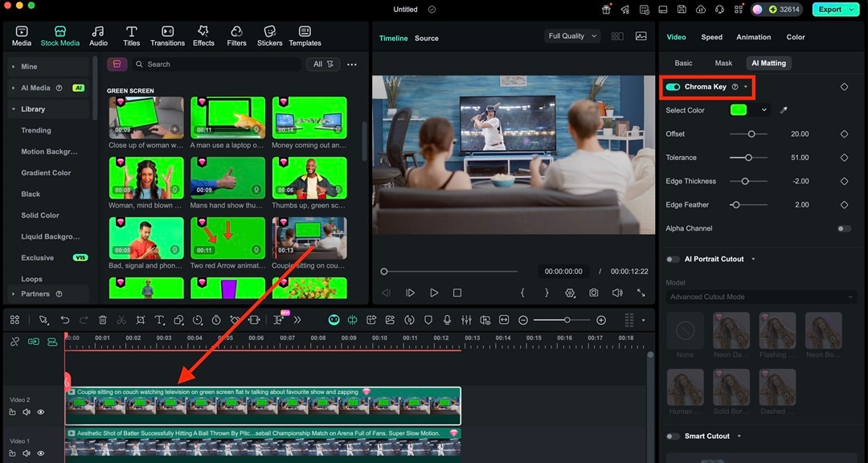
Task: Stop the preview playback
Action: point(457,293)
